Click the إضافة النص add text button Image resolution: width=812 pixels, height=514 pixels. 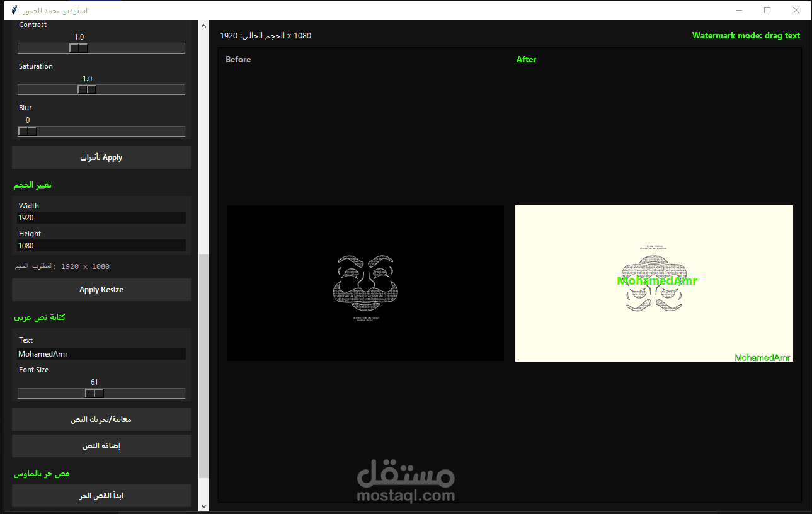click(x=101, y=446)
